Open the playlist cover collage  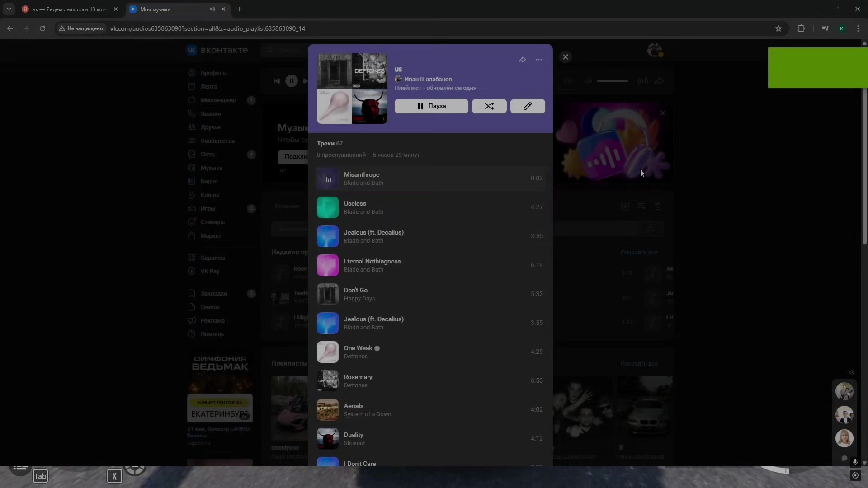(x=352, y=89)
